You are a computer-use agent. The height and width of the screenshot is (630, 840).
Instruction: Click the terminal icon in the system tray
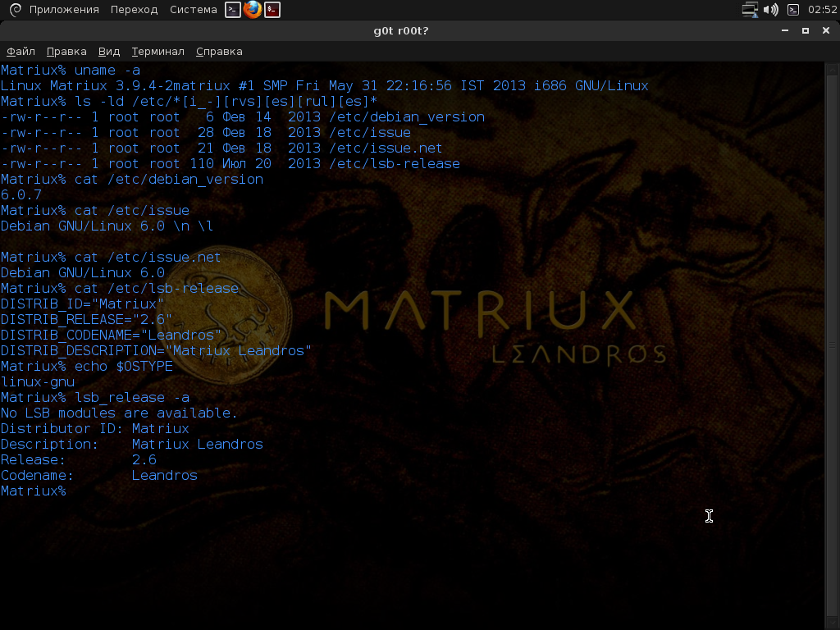click(793, 10)
